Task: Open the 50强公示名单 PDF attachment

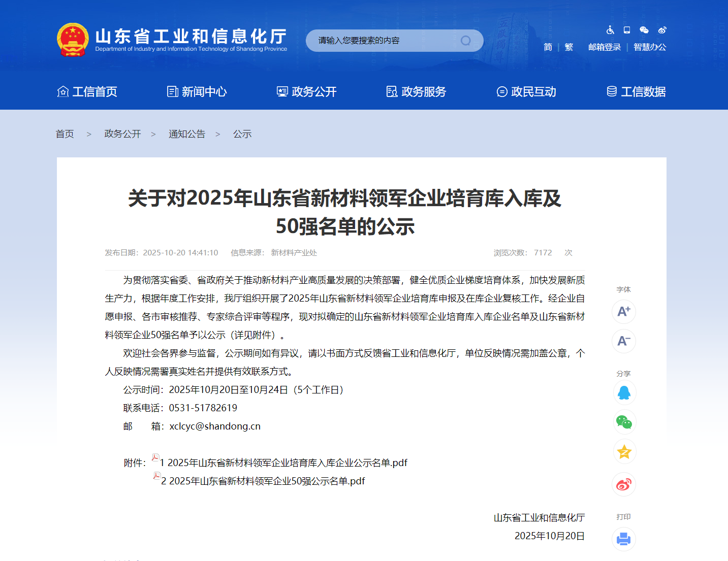Action: [267, 481]
